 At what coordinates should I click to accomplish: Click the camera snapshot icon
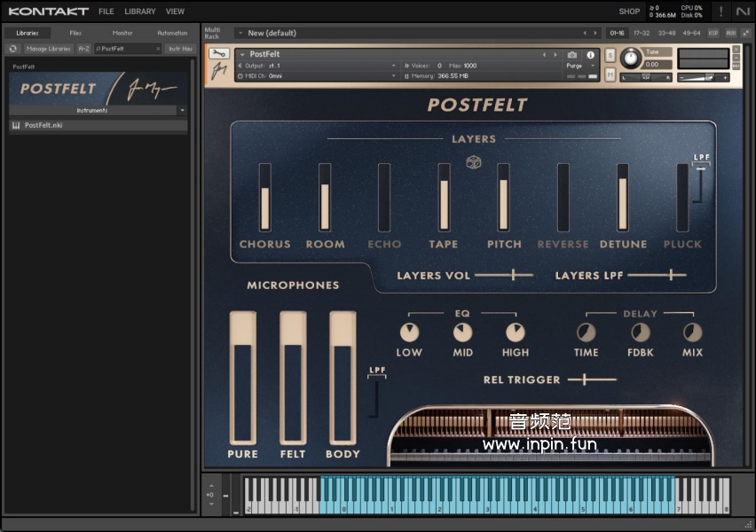click(572, 55)
